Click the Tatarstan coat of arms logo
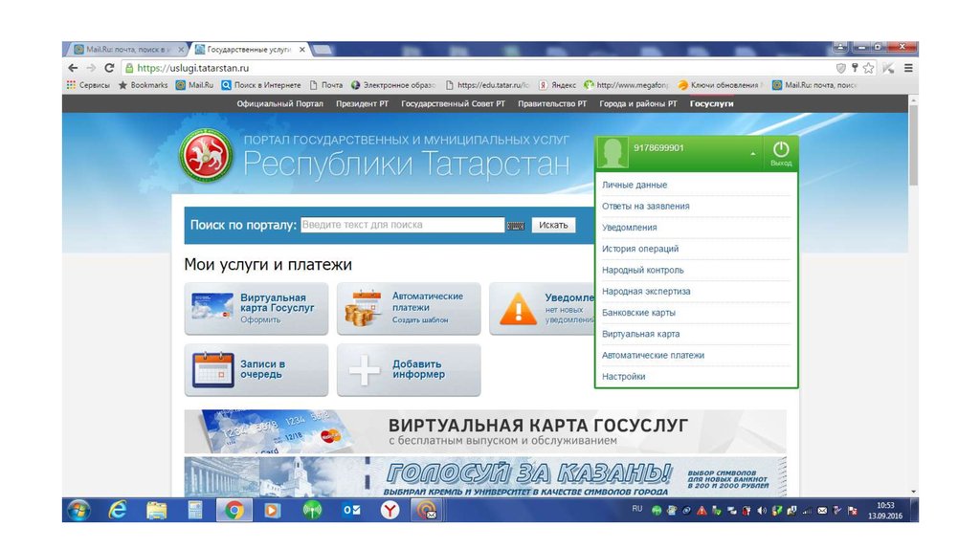 205,157
